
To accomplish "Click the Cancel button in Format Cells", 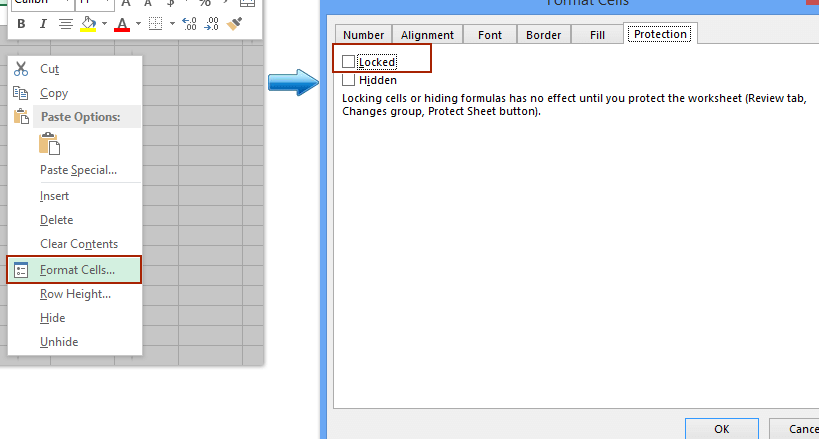I will (794, 429).
